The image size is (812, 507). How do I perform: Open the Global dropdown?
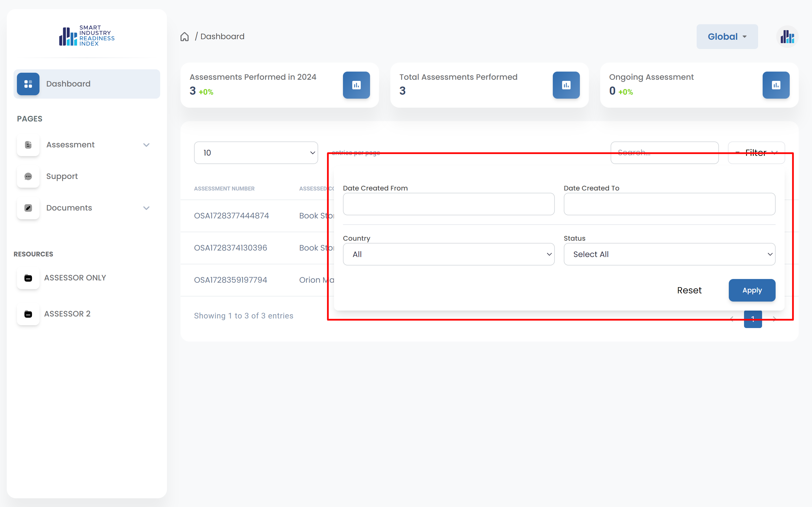click(727, 37)
